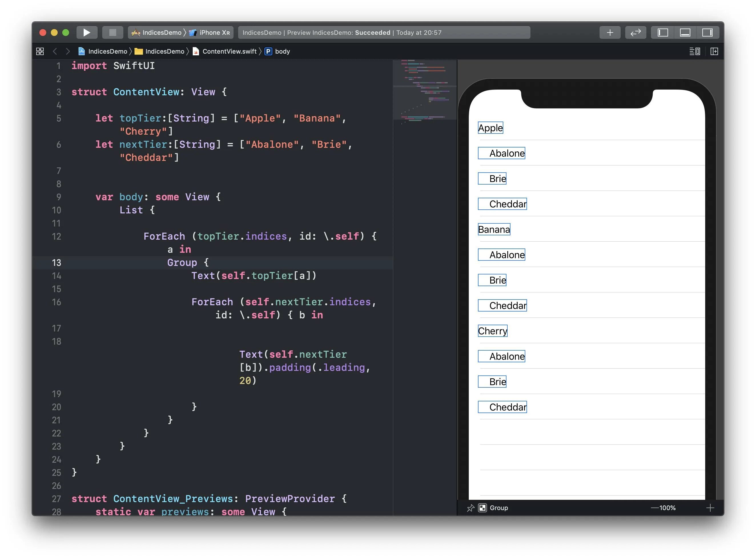
Task: Open the editor options lines icon
Action: tap(694, 51)
